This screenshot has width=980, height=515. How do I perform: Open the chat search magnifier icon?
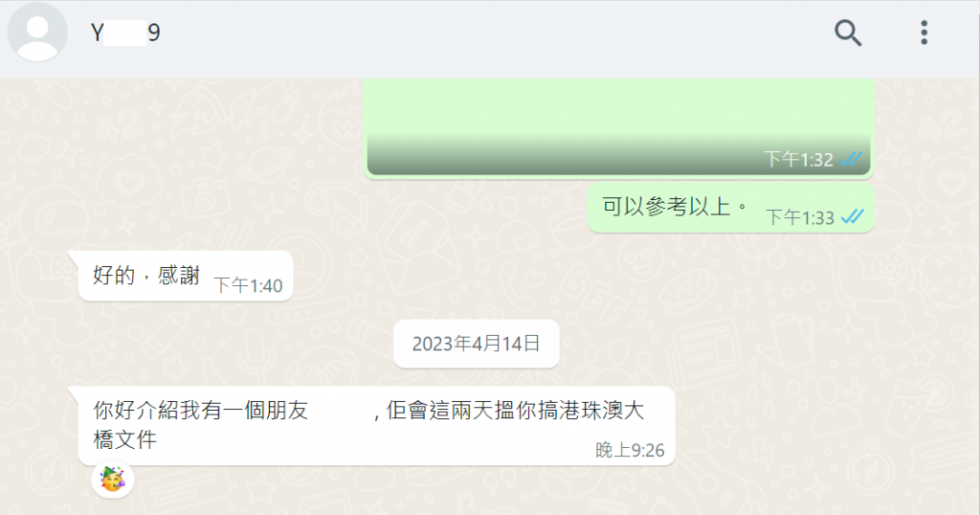[x=848, y=34]
